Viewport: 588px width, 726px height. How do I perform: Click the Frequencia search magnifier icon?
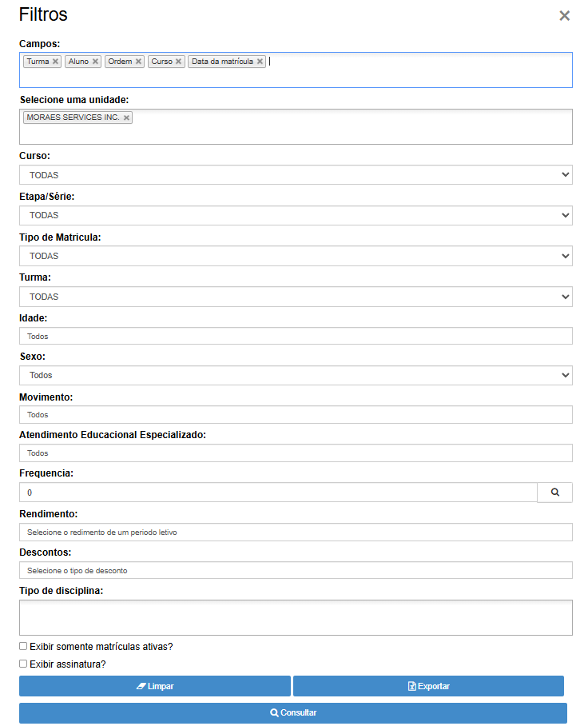point(554,493)
